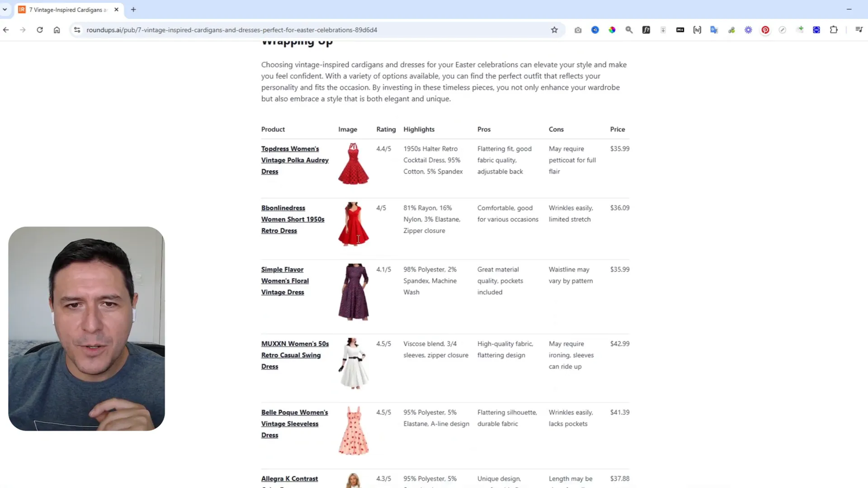Open the Markdown viewer extension
Screen dimensions: 868x488
(680, 30)
